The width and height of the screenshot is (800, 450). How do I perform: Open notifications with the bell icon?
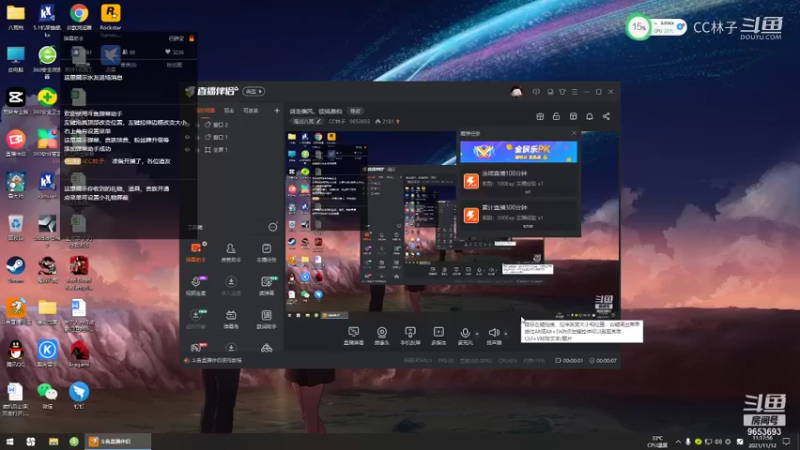[589, 116]
